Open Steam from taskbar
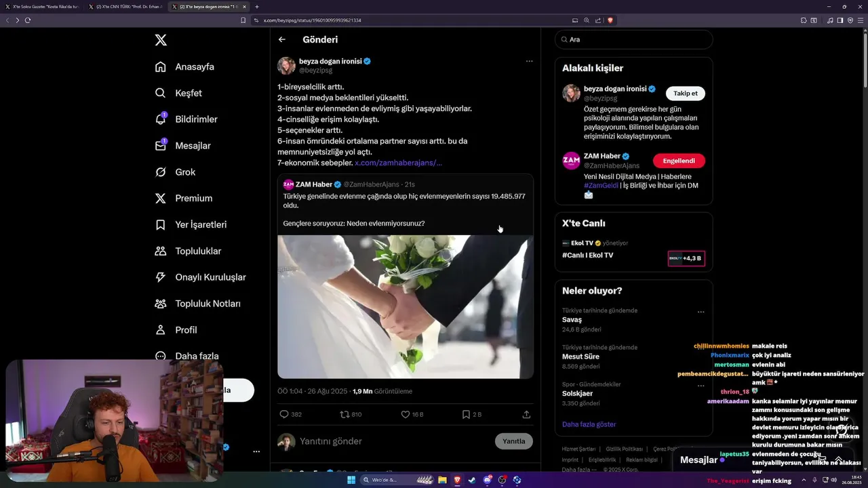The image size is (868, 488). (x=472, y=480)
